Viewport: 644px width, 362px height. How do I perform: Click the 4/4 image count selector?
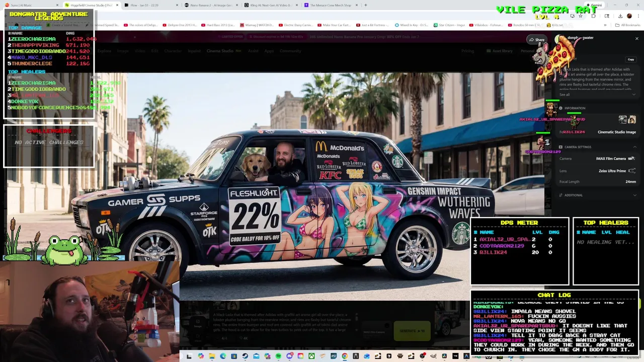coord(225,338)
